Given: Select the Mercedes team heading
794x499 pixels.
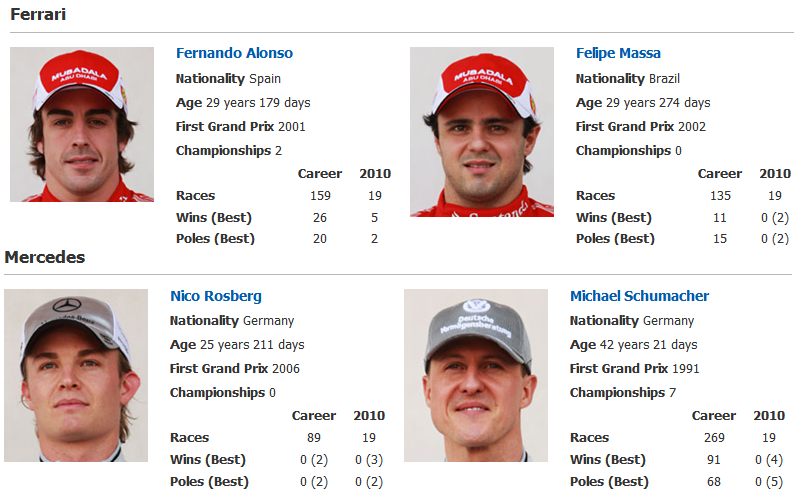Looking at the screenshot, I should click(45, 257).
